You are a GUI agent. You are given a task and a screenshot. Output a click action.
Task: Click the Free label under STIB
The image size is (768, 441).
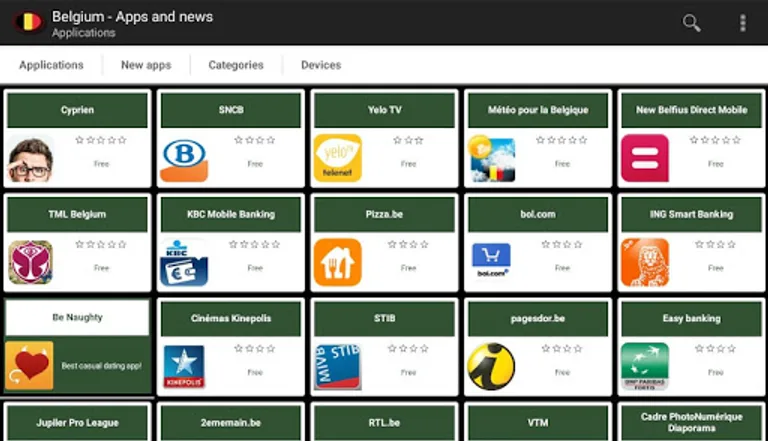pos(408,372)
